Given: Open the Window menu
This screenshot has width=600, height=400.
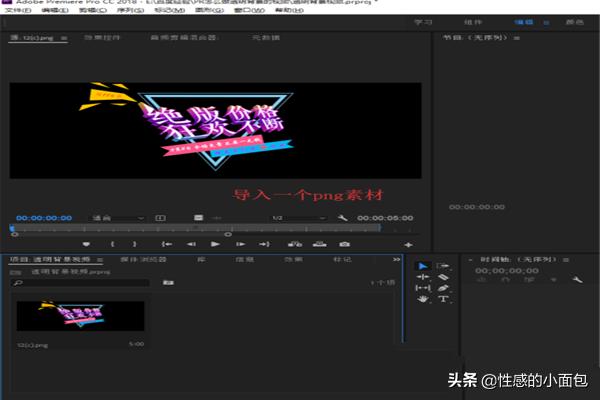Looking at the screenshot, I should [x=249, y=10].
